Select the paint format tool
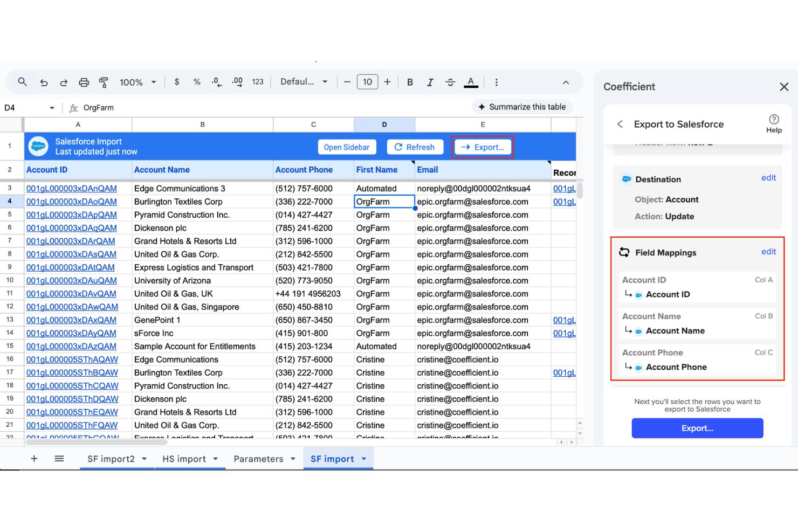 point(104,81)
